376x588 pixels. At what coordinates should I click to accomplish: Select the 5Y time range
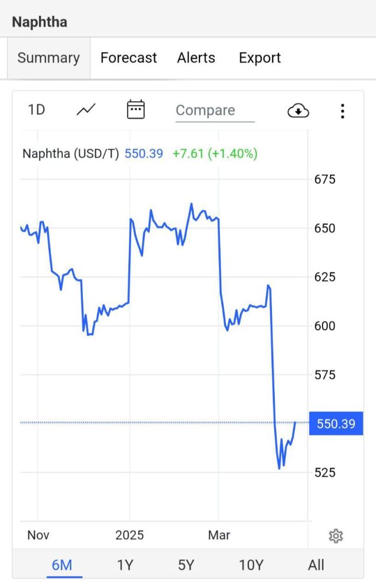(186, 565)
